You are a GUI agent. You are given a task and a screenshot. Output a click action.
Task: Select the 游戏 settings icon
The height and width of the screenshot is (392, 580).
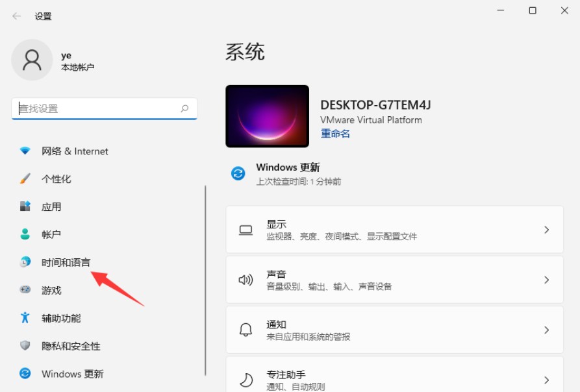pyautogui.click(x=24, y=290)
